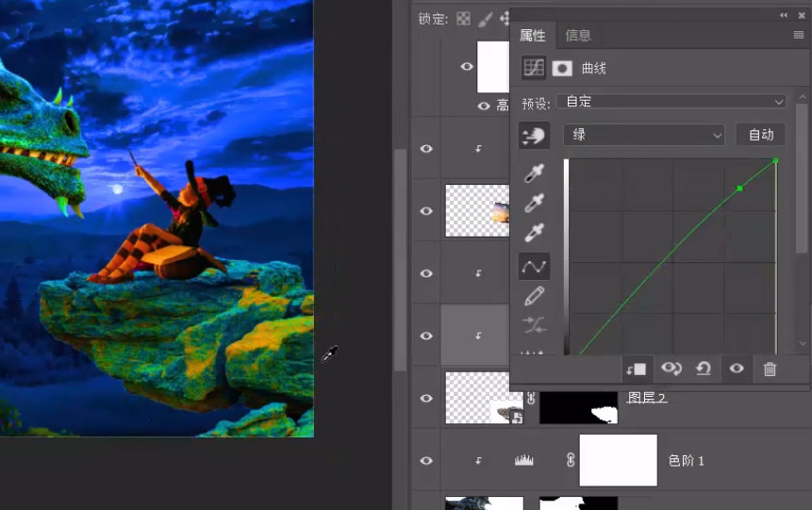Open the 预设 preset dropdown

pos(671,102)
